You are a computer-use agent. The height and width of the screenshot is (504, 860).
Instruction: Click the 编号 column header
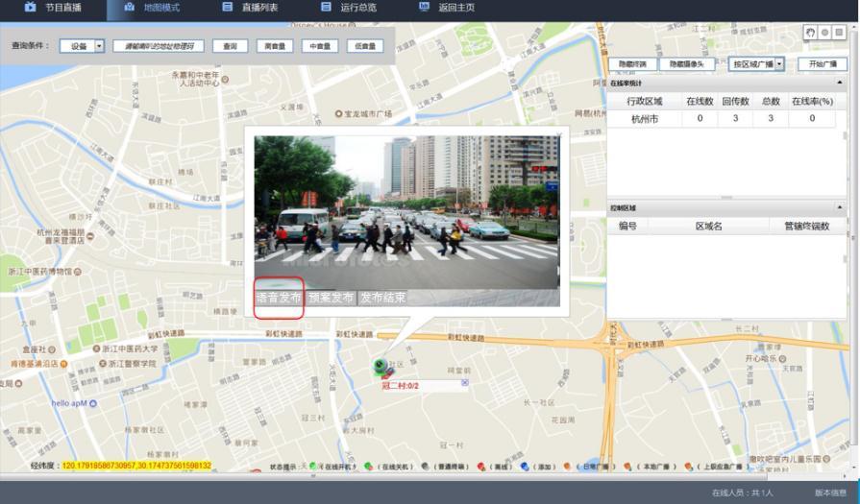click(627, 227)
